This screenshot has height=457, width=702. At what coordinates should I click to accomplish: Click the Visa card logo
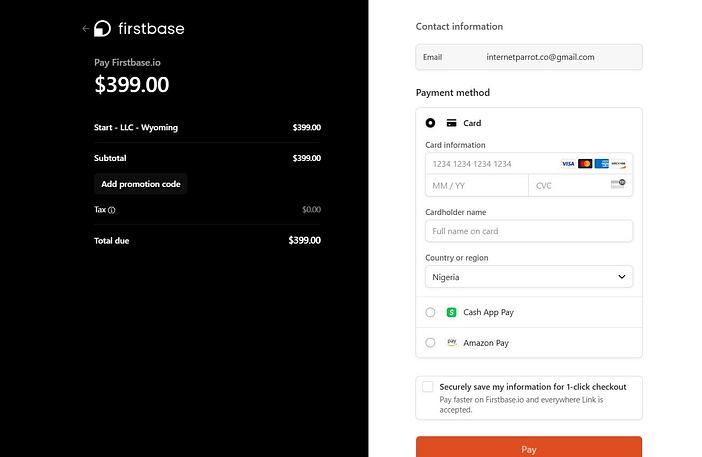pos(568,164)
